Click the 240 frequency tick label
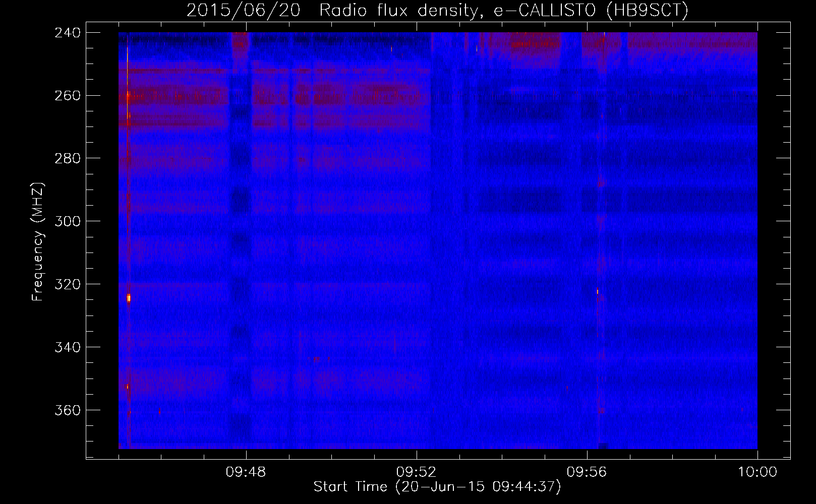This screenshot has height=504, width=816. tap(68, 32)
